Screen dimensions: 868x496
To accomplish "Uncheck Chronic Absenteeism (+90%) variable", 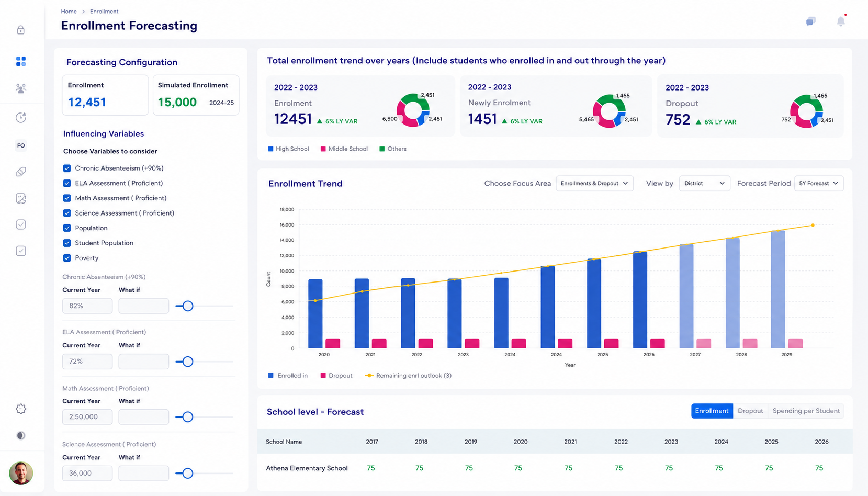I will [67, 168].
